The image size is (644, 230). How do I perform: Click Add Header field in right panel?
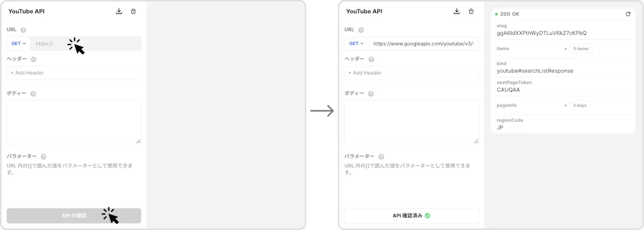pyautogui.click(x=412, y=73)
